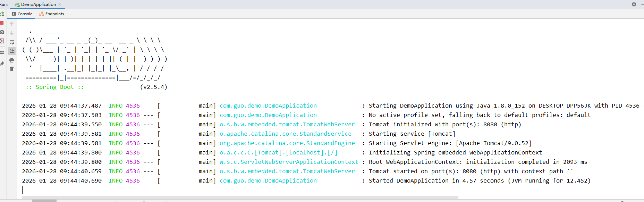
Task: Clear all console output with trash icon
Action: tap(12, 69)
